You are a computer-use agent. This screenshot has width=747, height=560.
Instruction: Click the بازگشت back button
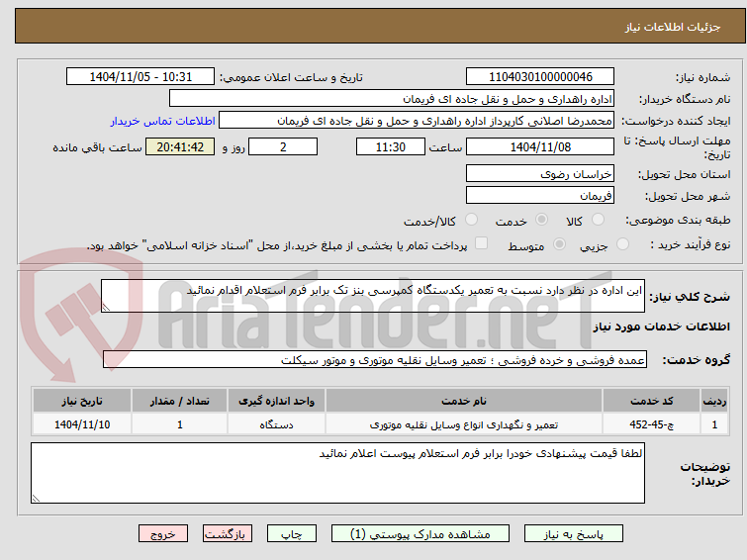coord(227,534)
